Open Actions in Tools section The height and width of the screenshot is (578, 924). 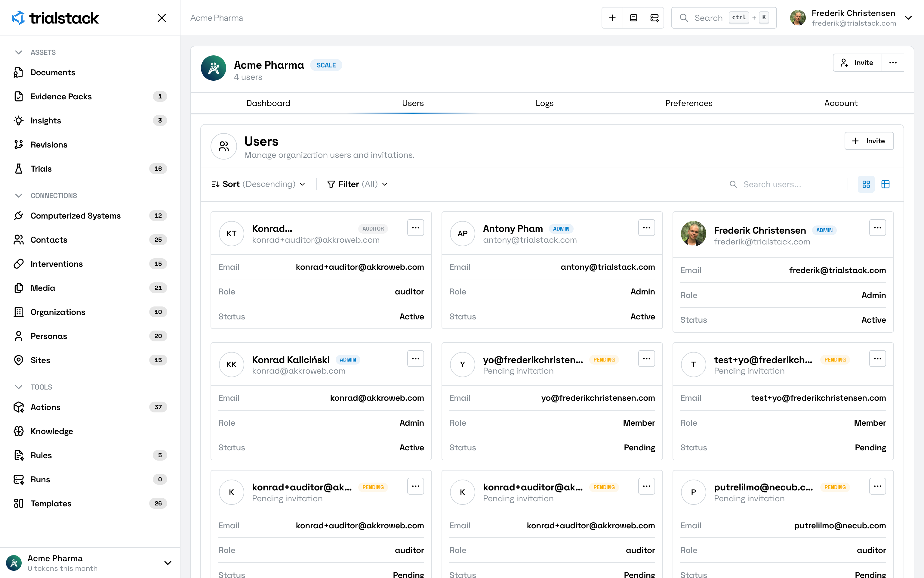point(90,407)
